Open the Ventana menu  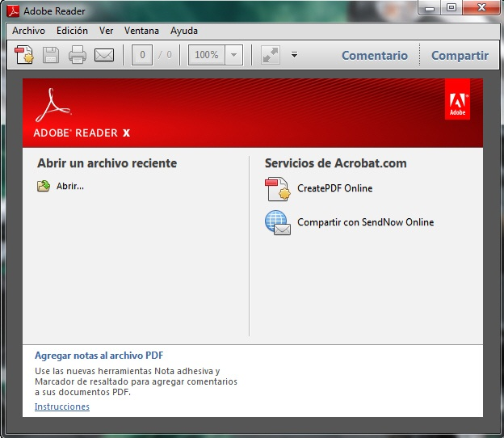pos(141,31)
